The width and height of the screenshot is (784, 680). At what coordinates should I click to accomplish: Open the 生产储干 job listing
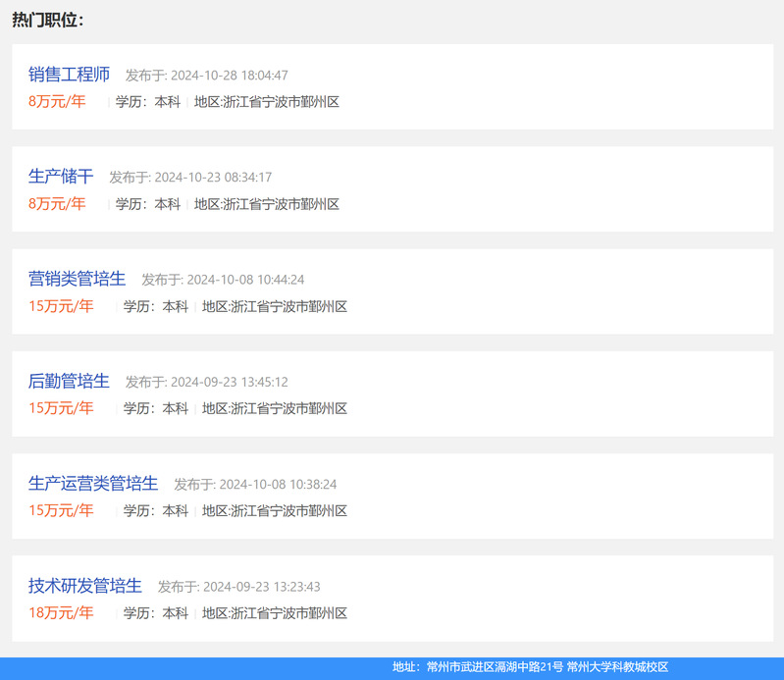coord(61,177)
